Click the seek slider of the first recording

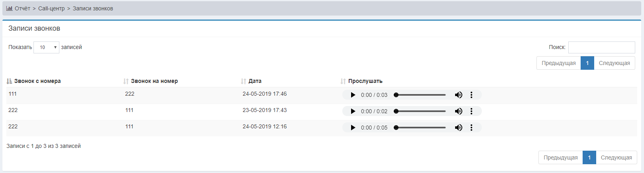420,95
